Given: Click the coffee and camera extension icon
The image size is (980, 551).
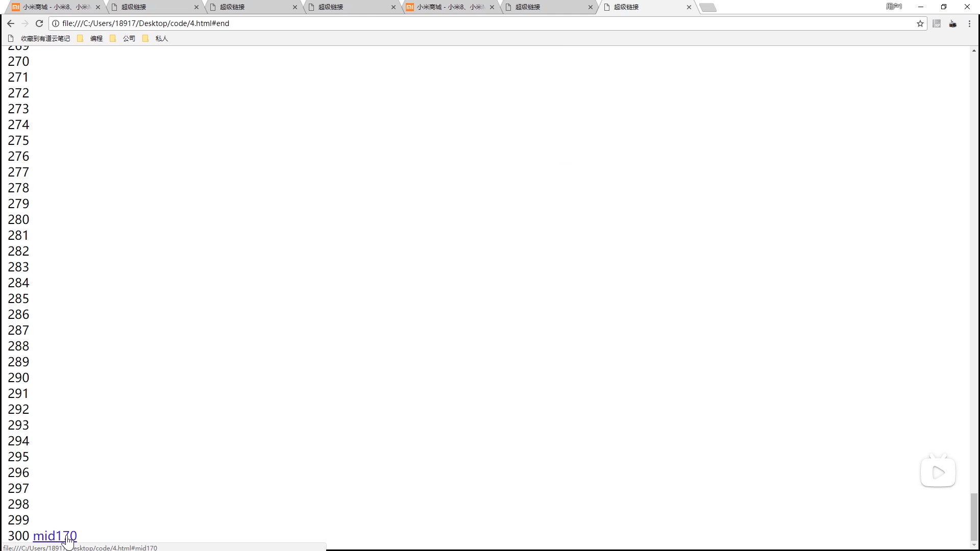Looking at the screenshot, I should click(953, 23).
